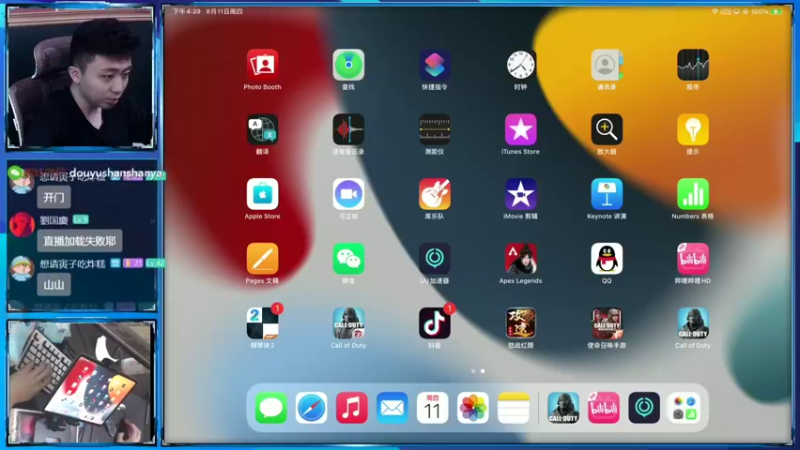The height and width of the screenshot is (450, 800).
Task: Click chat message 开门
Action: (x=54, y=197)
